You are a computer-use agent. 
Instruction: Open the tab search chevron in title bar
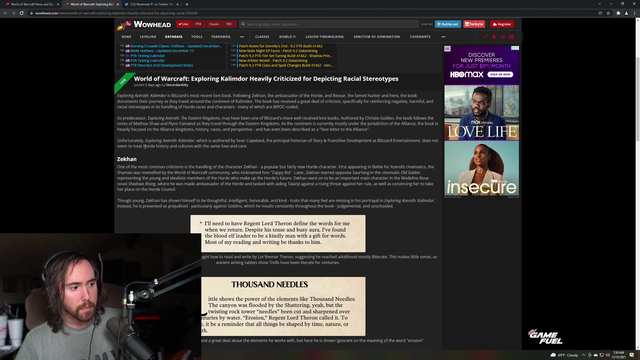point(599,4)
